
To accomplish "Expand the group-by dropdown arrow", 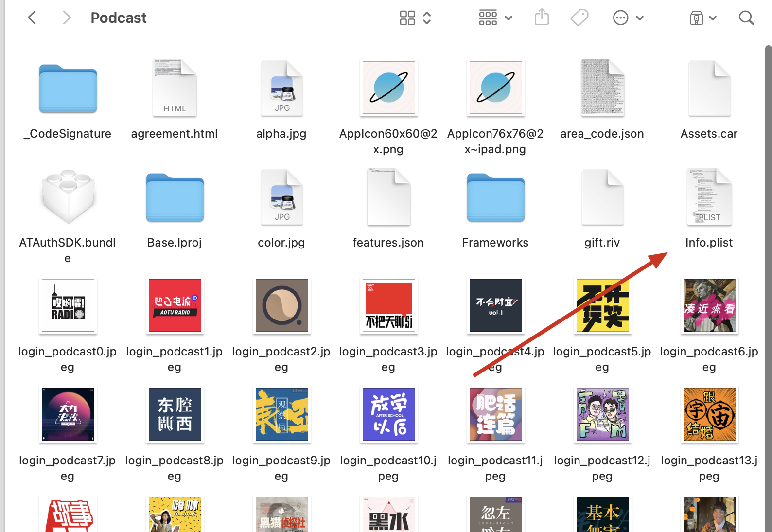I will coord(509,18).
